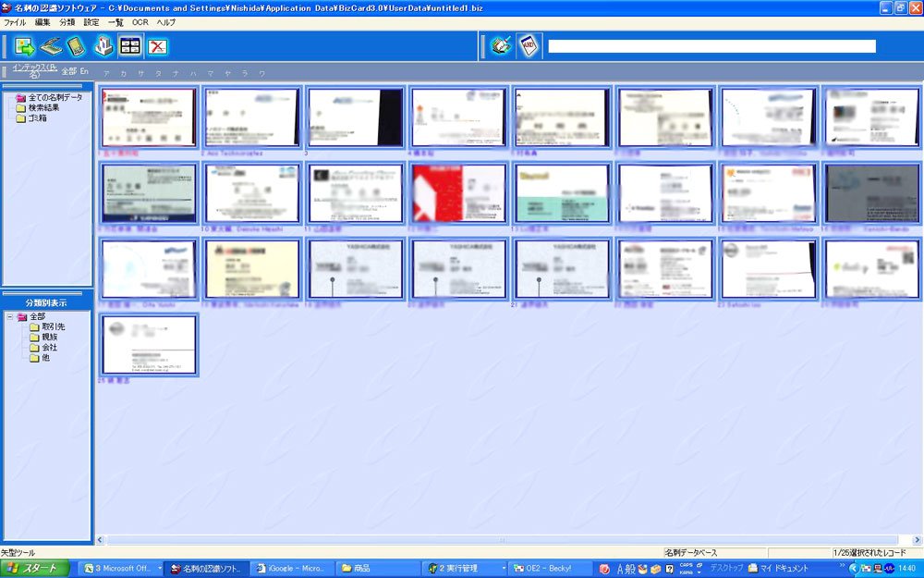Screen dimensions: 924x578
Task: Switch to the iGoogle browser taskbar window
Action: point(290,569)
